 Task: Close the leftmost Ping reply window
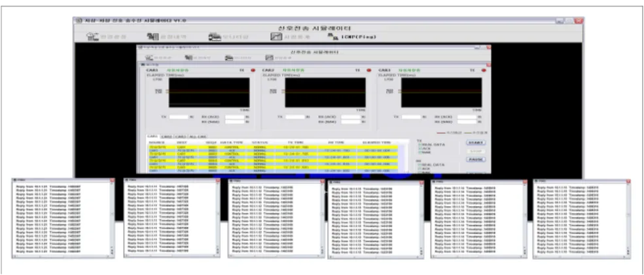coord(112,180)
